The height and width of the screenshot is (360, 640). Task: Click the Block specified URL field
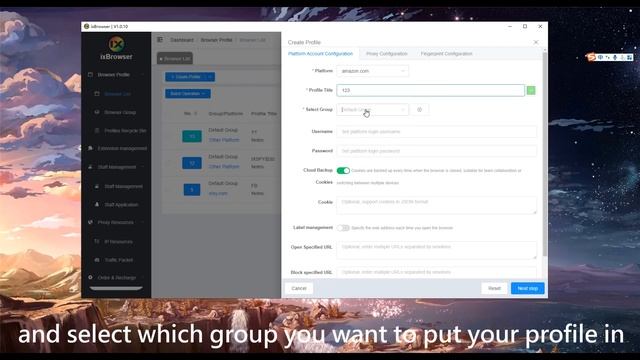point(436,272)
